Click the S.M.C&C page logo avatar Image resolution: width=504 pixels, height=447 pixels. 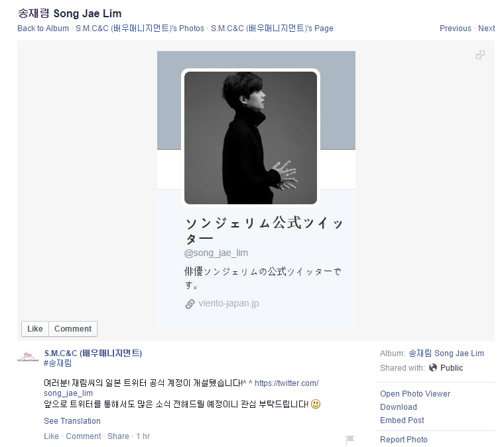28,357
